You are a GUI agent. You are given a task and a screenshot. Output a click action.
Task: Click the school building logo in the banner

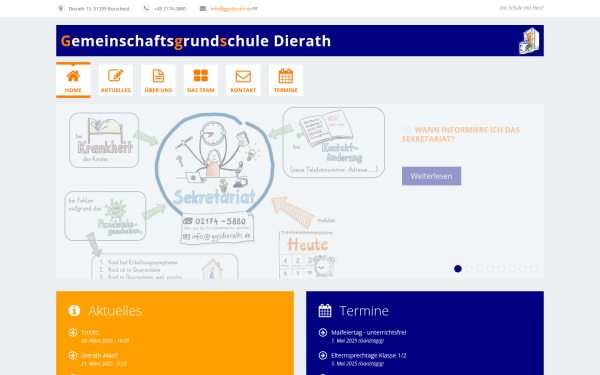pyautogui.click(x=529, y=41)
